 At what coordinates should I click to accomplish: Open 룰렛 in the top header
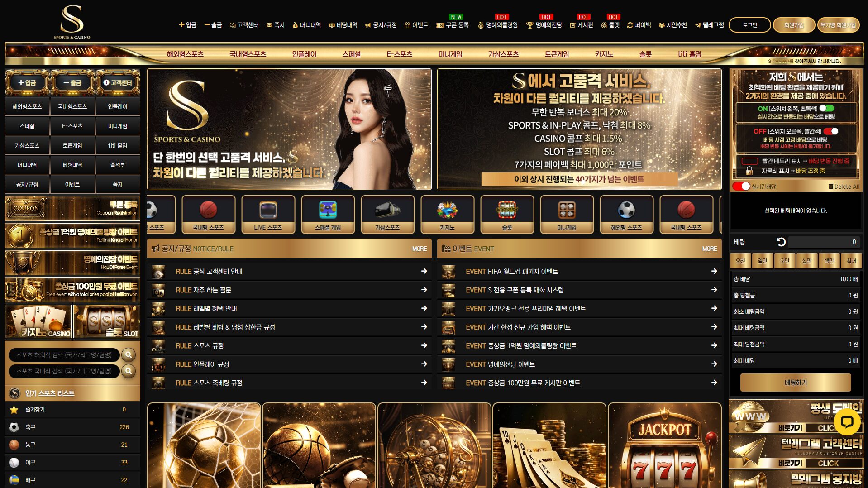(610, 25)
